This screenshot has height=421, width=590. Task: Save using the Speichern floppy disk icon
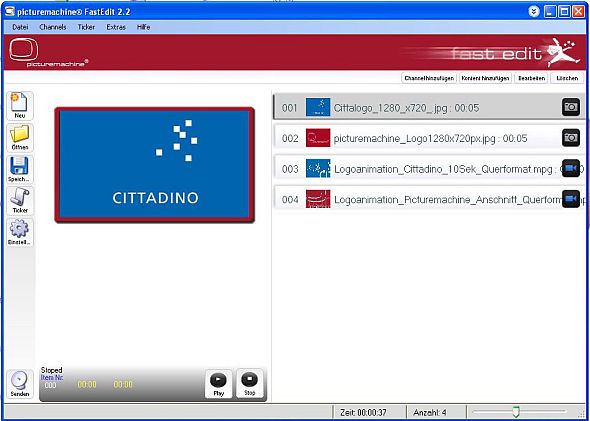tap(20, 169)
